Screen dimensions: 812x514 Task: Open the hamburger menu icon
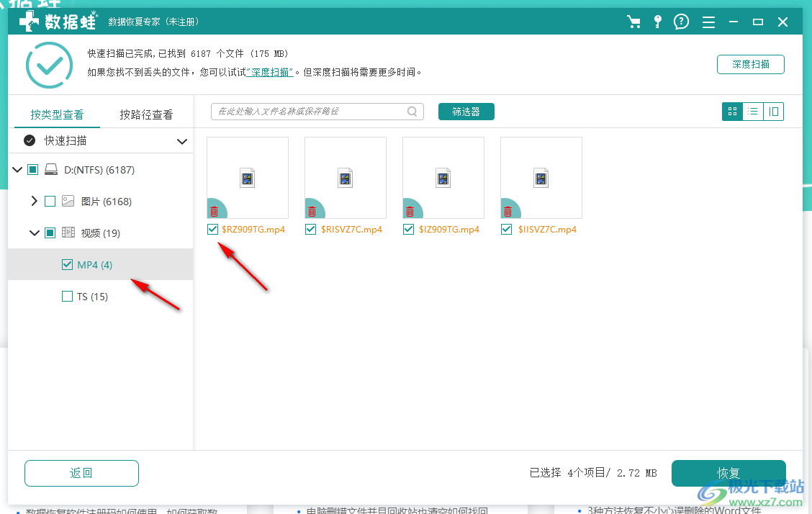(708, 22)
